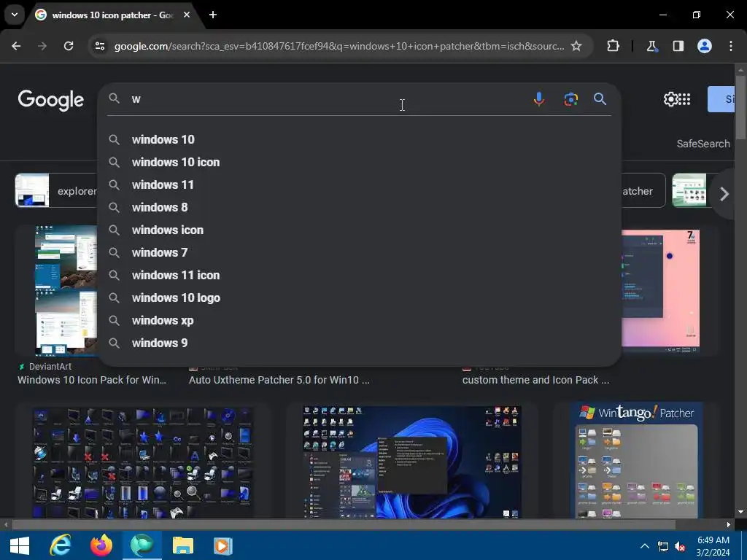This screenshot has height=560, width=747.
Task: Click the vertical scrollbar down arrow
Action: pos(740,512)
